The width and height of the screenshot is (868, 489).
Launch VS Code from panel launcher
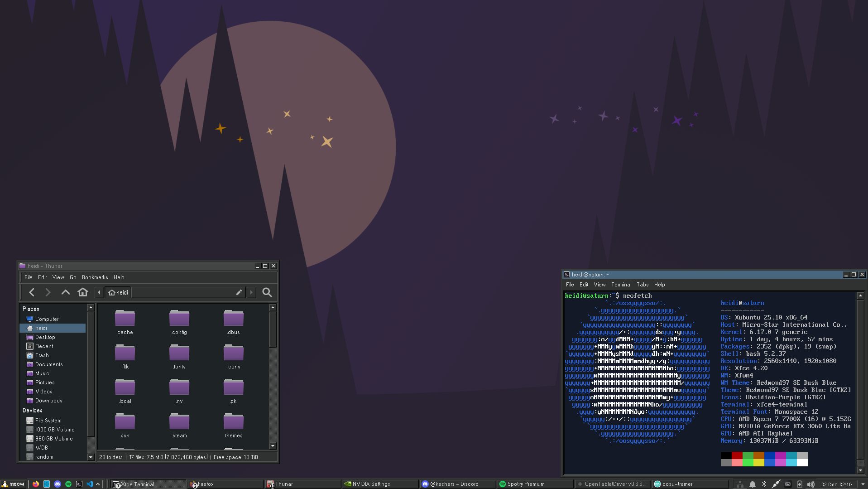(x=90, y=484)
